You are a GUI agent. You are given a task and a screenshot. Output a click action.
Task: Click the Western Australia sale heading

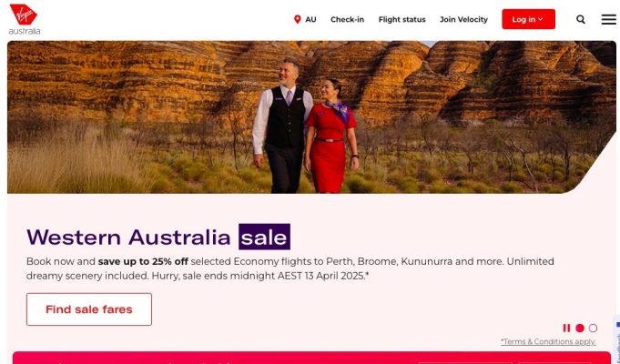click(158, 237)
